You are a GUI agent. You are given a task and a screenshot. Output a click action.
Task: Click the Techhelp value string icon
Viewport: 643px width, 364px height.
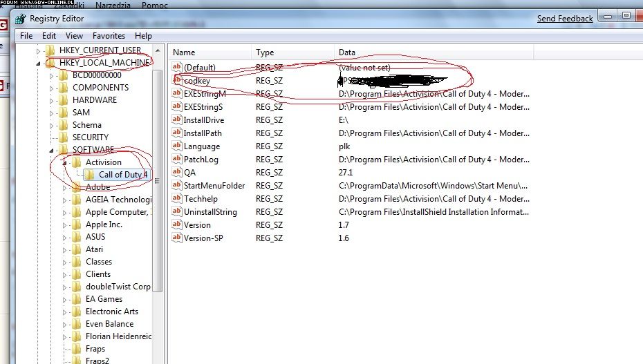pyautogui.click(x=177, y=198)
